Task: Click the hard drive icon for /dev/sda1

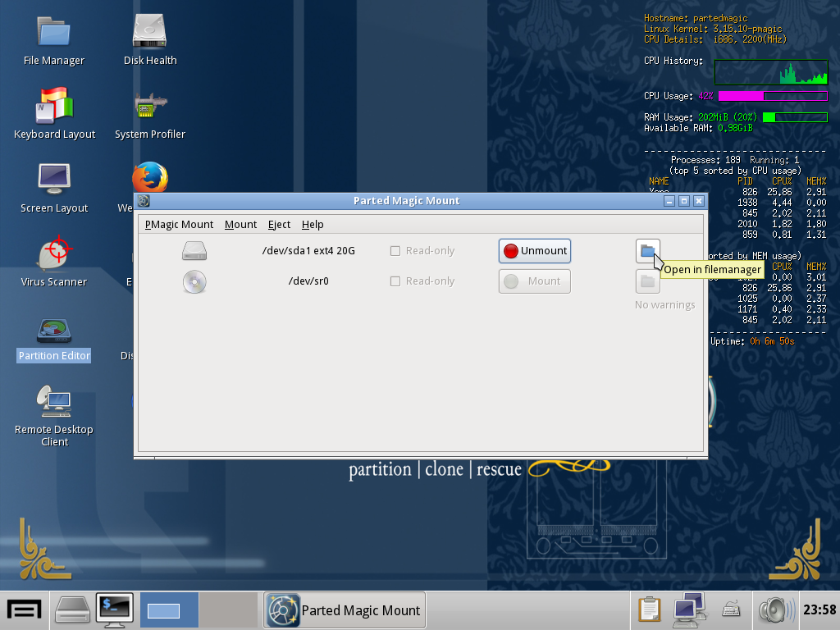Action: coord(194,251)
